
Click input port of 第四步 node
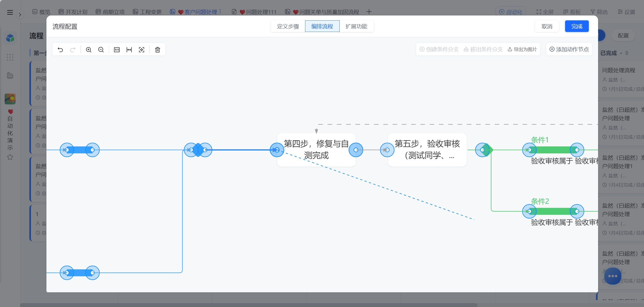tap(277, 150)
